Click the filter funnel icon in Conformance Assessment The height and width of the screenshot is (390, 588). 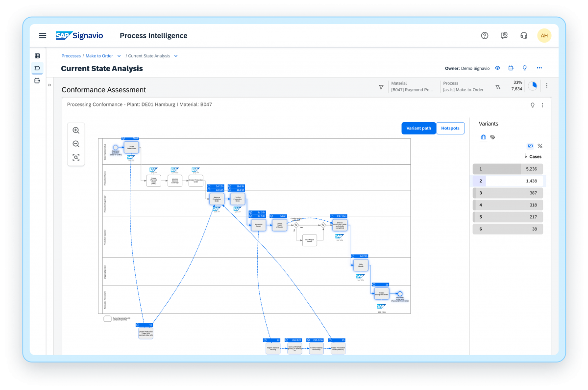click(x=381, y=87)
